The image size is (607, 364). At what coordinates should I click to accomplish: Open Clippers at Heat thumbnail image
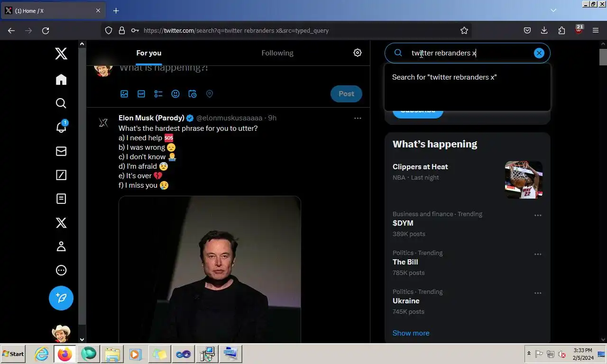(x=524, y=180)
